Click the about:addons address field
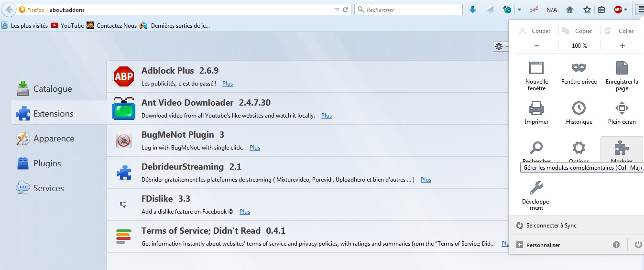Screen dimensions: 644x270 tap(191, 10)
